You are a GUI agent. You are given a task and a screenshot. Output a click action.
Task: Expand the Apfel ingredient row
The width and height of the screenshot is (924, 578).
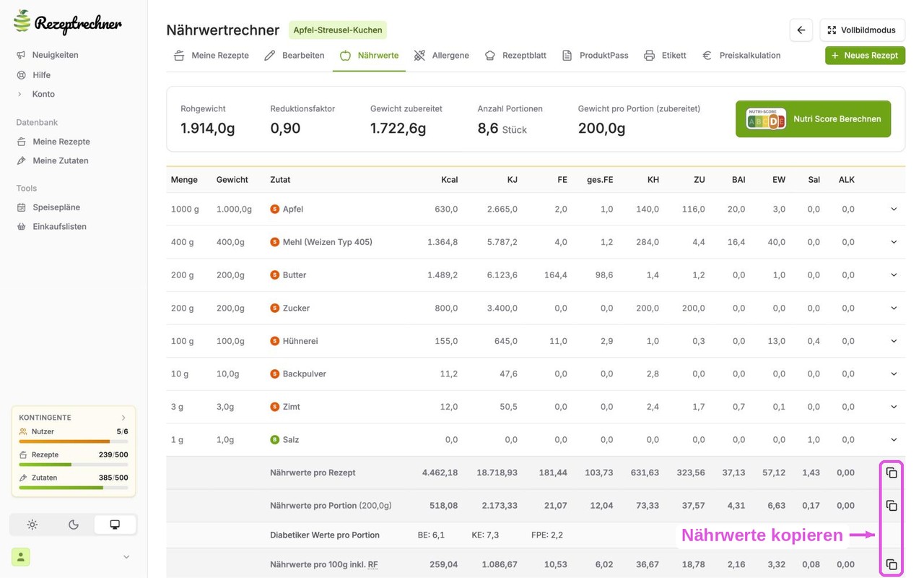point(894,209)
